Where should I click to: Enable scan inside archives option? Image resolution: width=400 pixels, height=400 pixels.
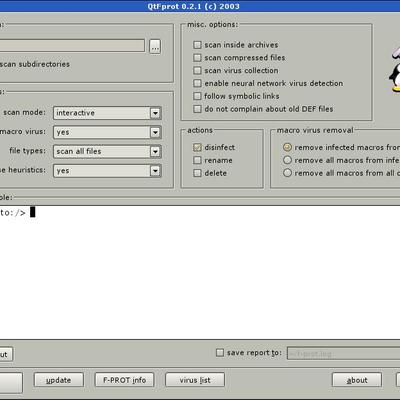(197, 45)
